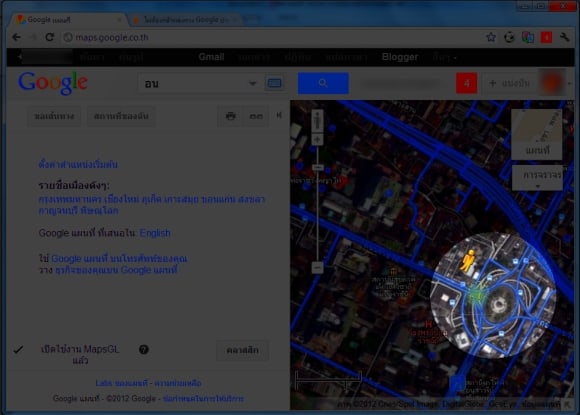Open the account avatar dropdown arrow

pos(569,83)
